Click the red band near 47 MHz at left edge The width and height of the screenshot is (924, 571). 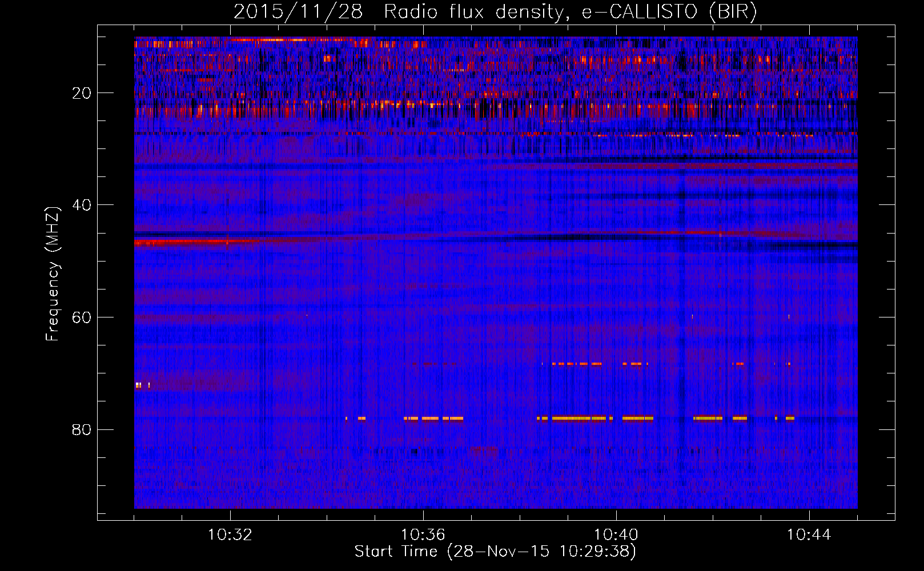pyautogui.click(x=171, y=243)
